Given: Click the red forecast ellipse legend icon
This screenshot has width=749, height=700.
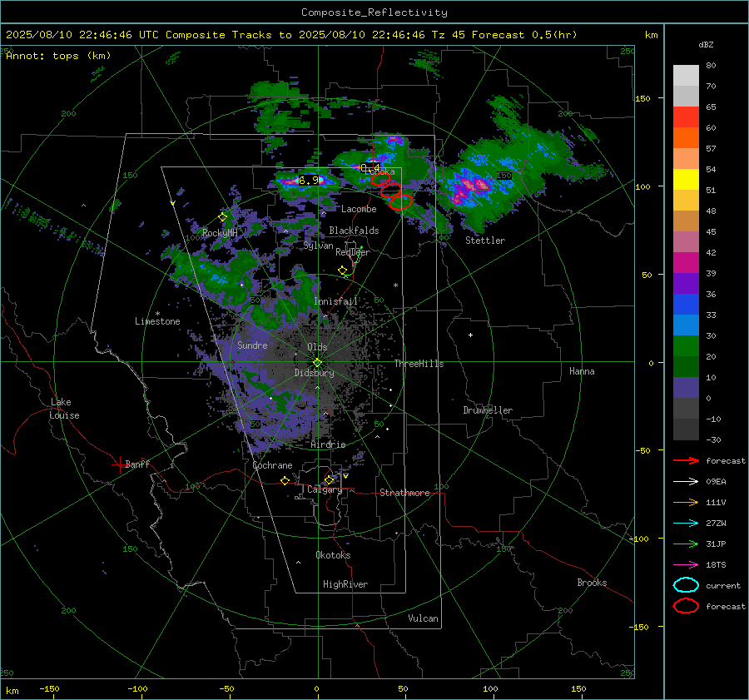Looking at the screenshot, I should pos(686,606).
